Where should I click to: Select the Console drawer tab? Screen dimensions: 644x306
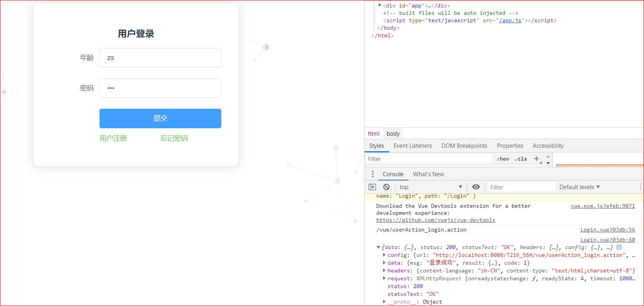(393, 174)
